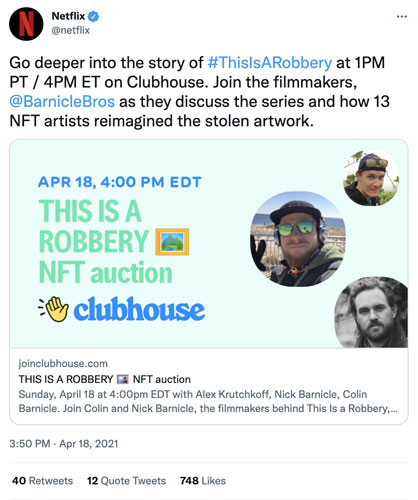Click the waving hand Clubhouse icon

(x=54, y=309)
